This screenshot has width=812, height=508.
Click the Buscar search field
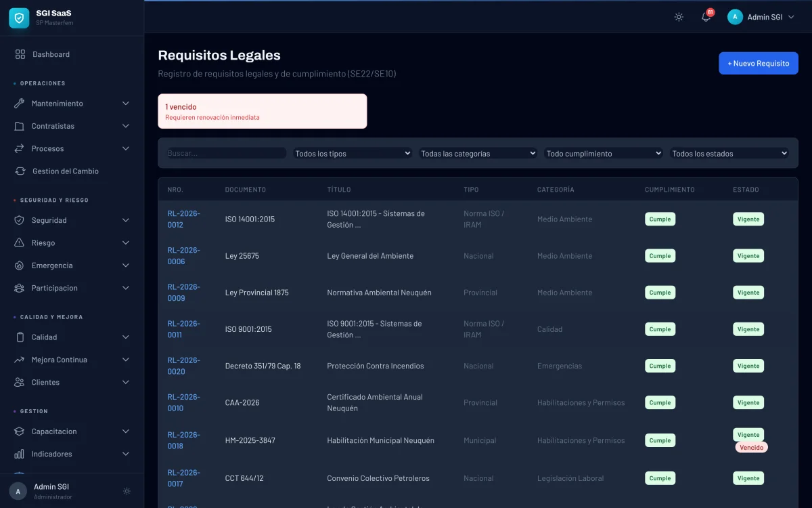coord(226,154)
